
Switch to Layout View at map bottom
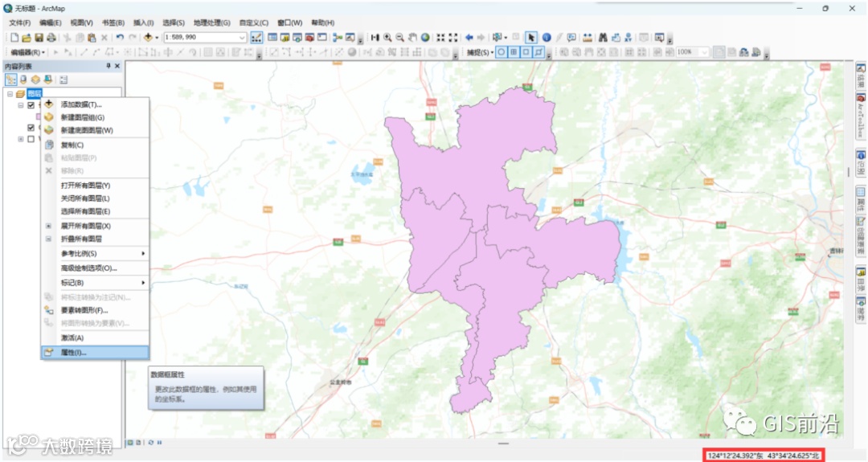tap(138, 443)
